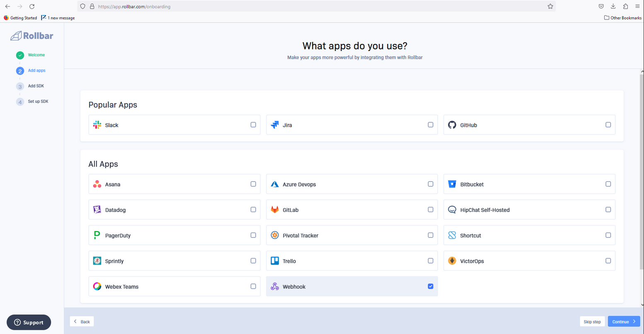
Task: Click the VictorOps icon
Action: coord(452,261)
